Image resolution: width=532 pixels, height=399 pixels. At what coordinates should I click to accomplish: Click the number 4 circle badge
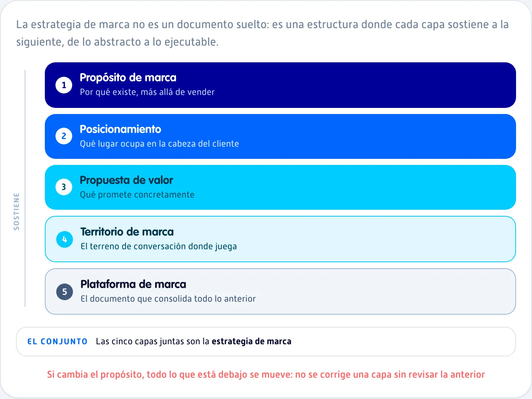(x=65, y=239)
